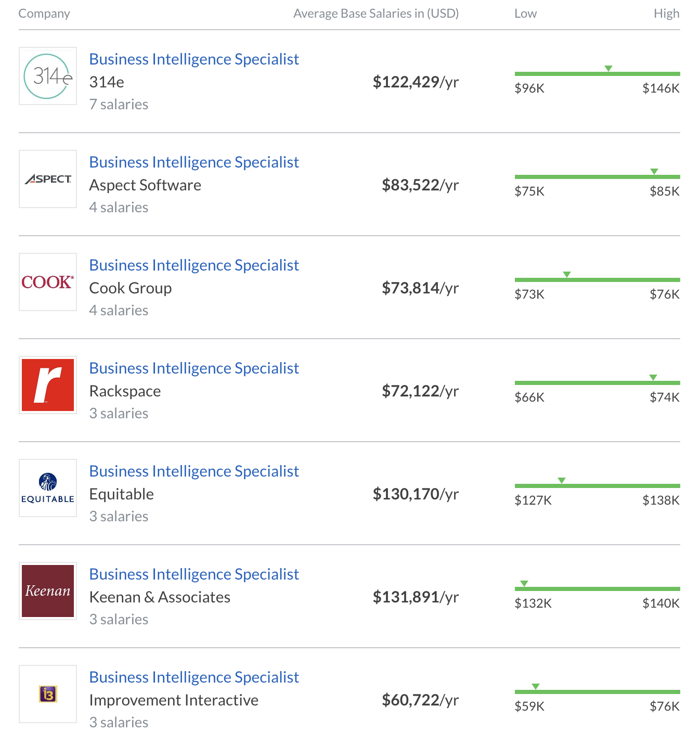Open Rackspace Business Intelligence Specialist job title

[x=194, y=368]
